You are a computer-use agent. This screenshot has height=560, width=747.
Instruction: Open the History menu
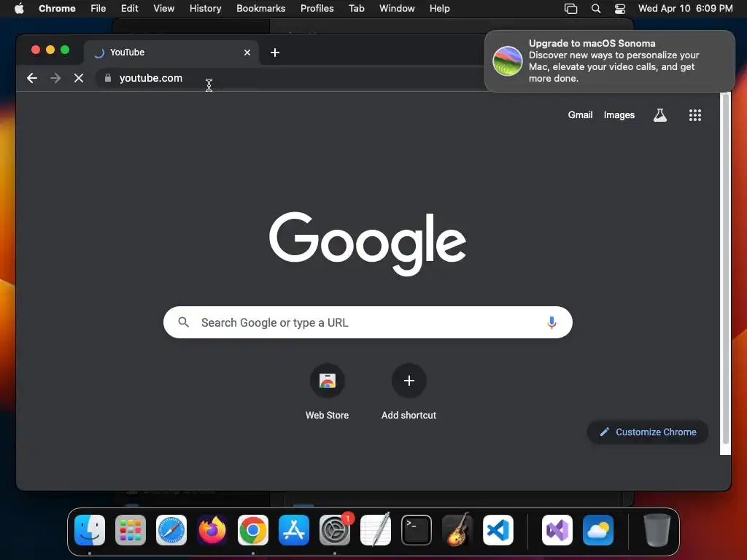[x=205, y=8]
